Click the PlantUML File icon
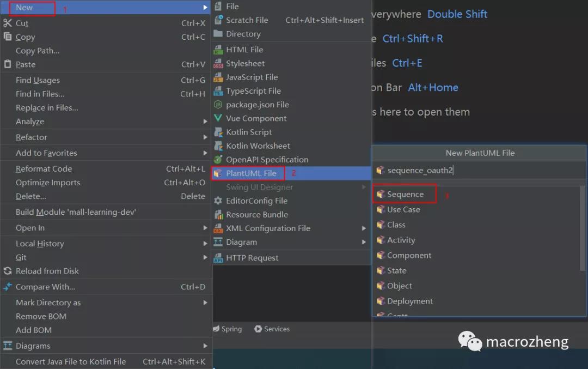 pyautogui.click(x=218, y=173)
